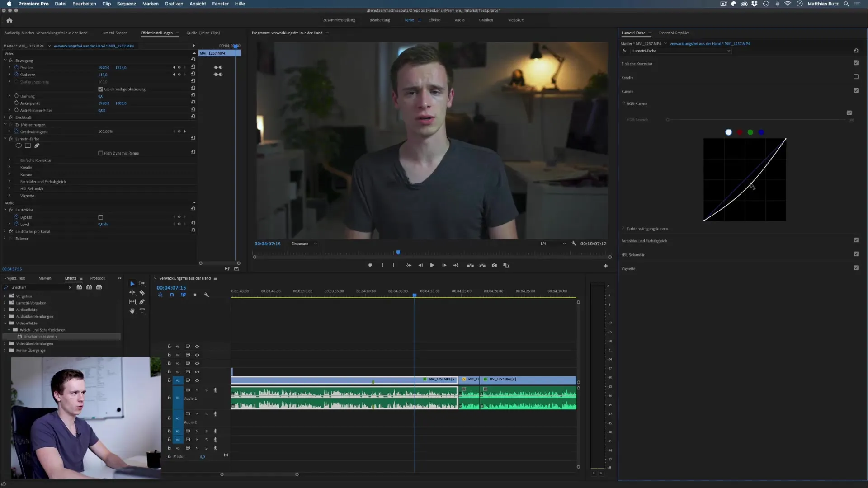Reset the Lumetri-Farbe effect in Lumetri panel
This screenshot has width=868, height=488.
(x=856, y=51)
